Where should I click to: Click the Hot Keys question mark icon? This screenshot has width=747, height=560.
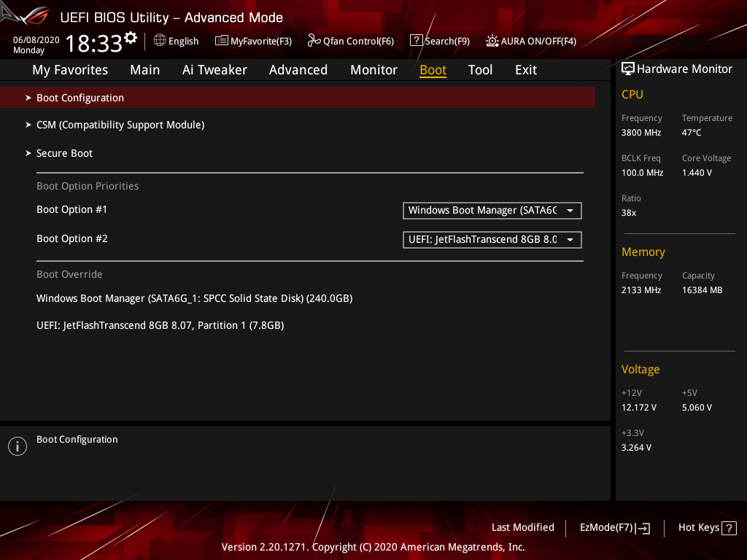(729, 528)
